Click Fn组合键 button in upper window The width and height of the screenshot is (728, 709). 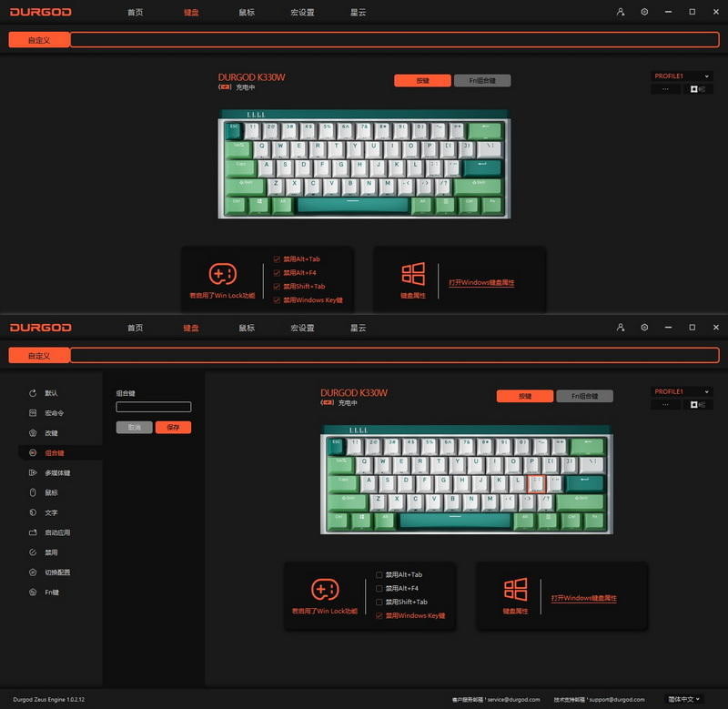pyautogui.click(x=482, y=80)
